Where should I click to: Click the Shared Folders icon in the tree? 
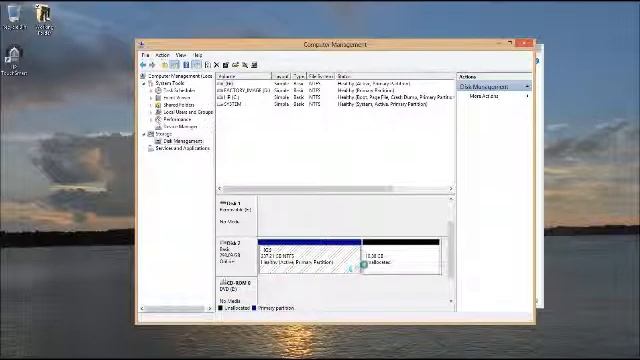point(158,105)
